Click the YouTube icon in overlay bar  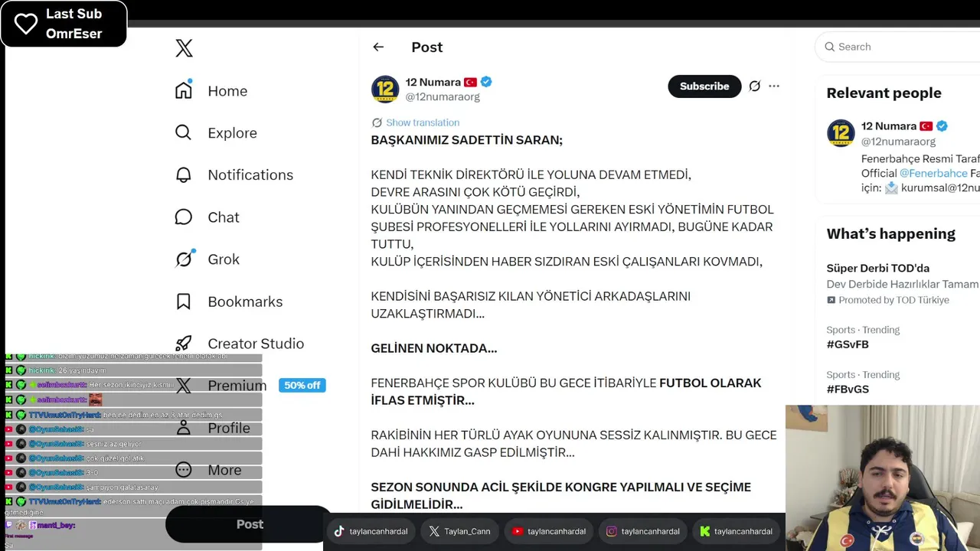(x=518, y=531)
